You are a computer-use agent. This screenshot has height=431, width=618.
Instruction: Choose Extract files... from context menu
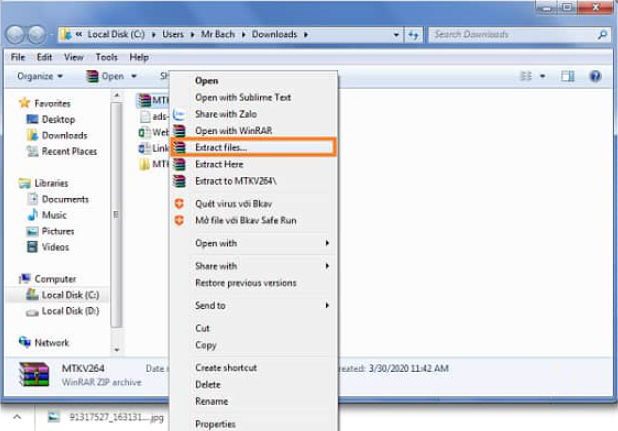pyautogui.click(x=253, y=147)
